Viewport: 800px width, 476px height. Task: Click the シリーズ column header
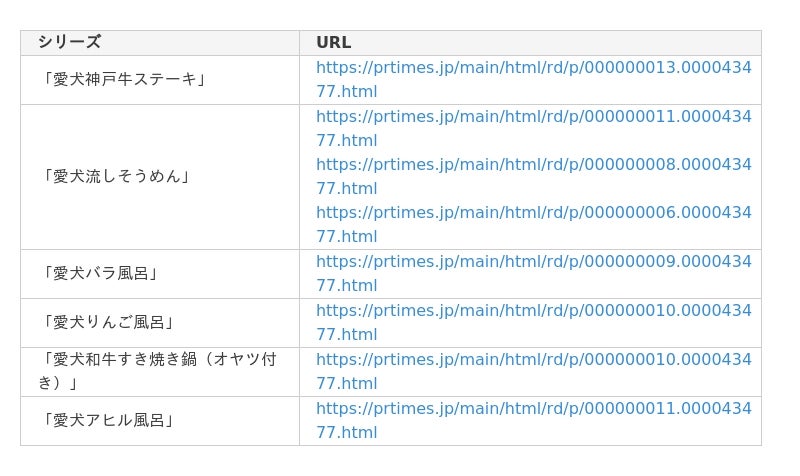(70, 42)
